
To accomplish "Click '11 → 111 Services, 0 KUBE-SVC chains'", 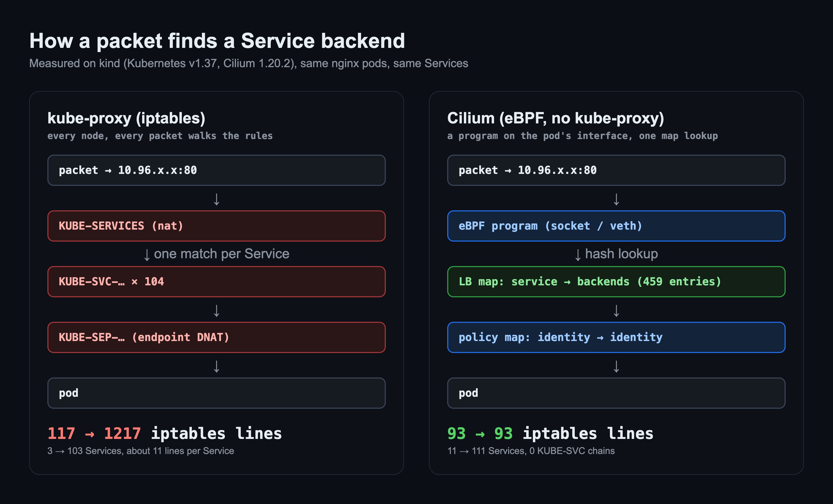I will tap(531, 451).
